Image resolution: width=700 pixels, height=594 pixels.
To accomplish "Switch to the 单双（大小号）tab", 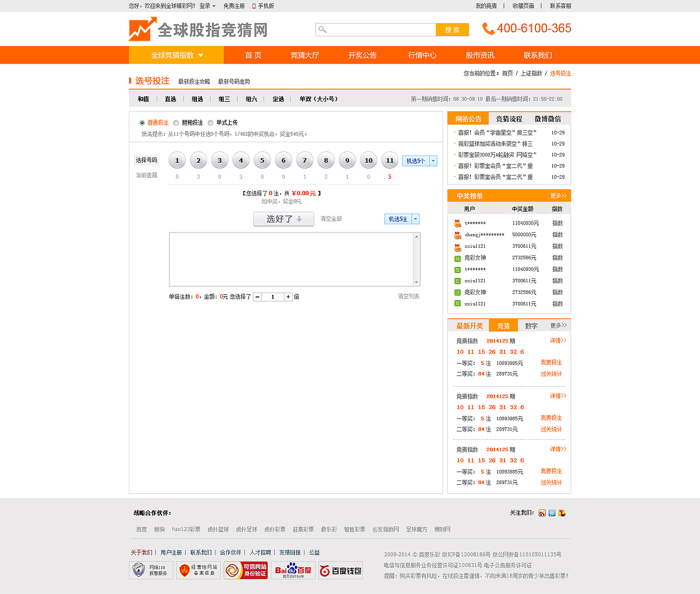I will tap(320, 99).
